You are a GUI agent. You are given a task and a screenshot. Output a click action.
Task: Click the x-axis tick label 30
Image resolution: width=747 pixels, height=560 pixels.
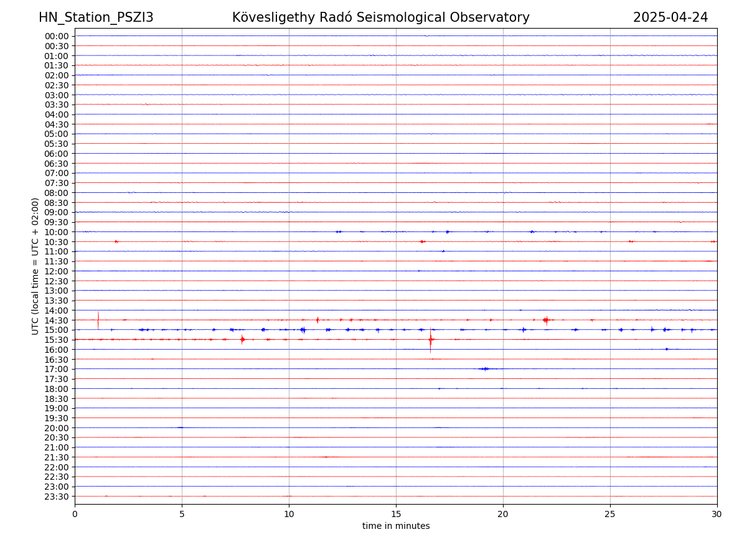(x=717, y=515)
